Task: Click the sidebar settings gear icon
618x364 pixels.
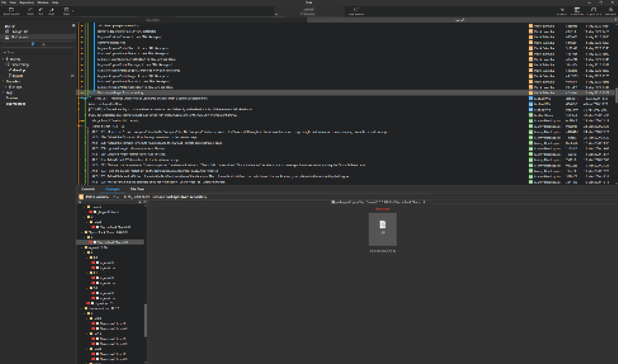Action: (74, 25)
